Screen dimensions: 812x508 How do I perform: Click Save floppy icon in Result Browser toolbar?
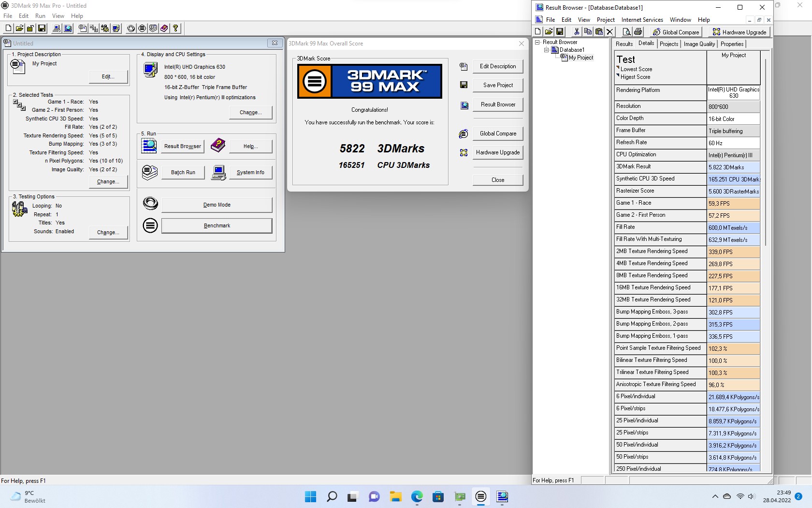tap(560, 32)
